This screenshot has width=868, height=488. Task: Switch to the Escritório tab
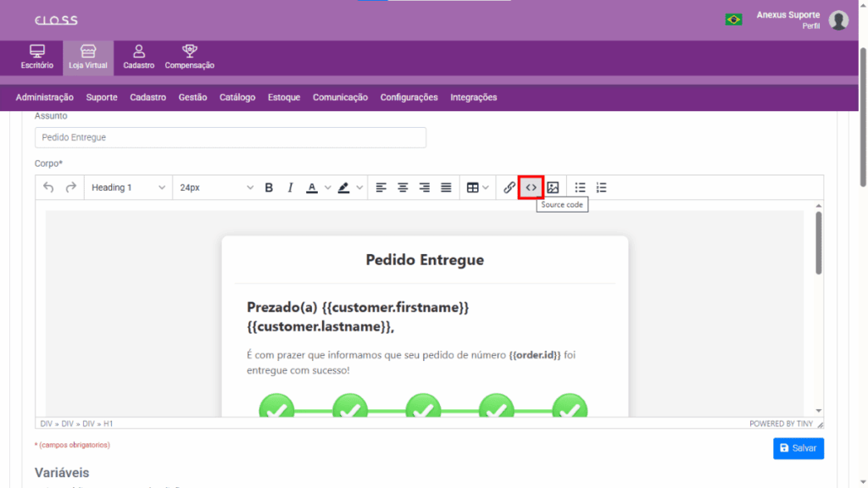36,57
